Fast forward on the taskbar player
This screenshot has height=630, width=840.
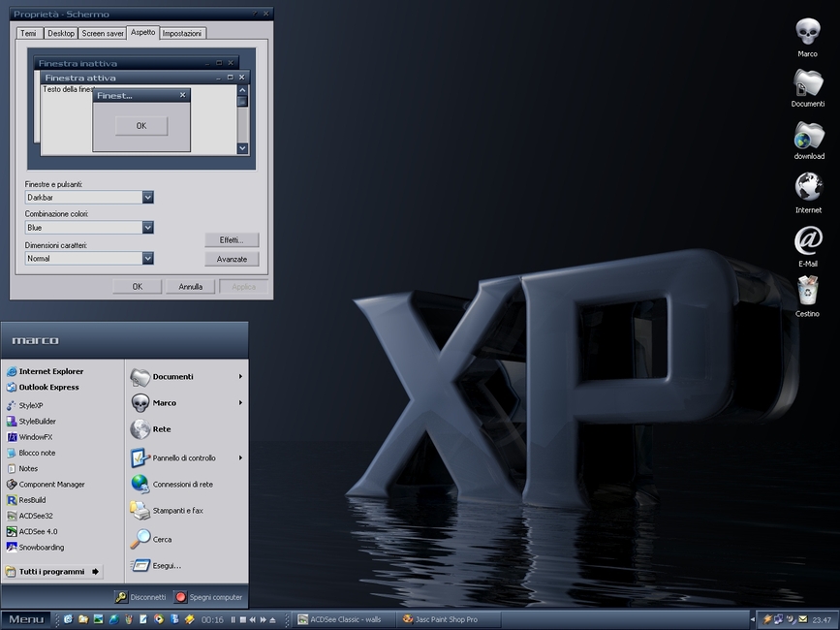(x=263, y=619)
